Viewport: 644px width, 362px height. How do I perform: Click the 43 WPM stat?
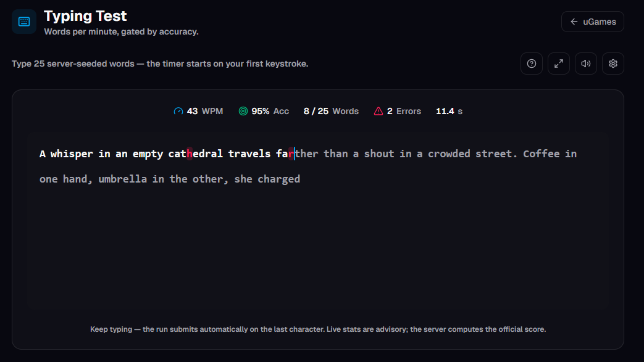tap(198, 111)
